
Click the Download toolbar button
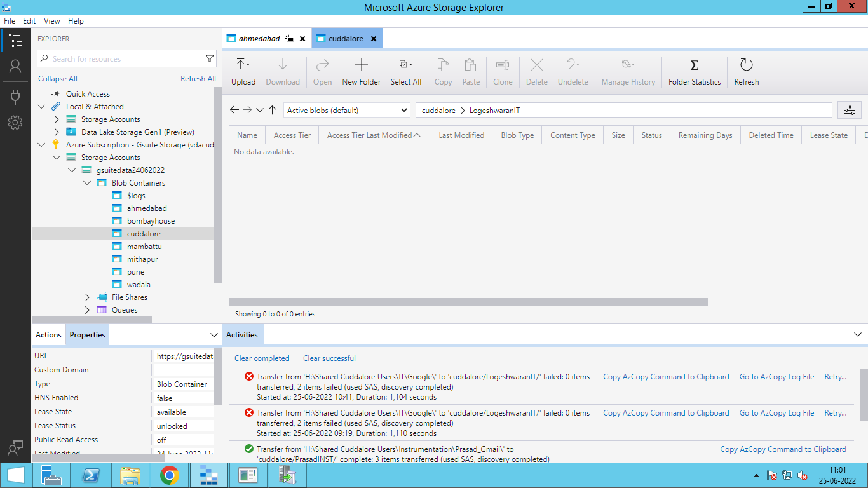click(x=283, y=72)
